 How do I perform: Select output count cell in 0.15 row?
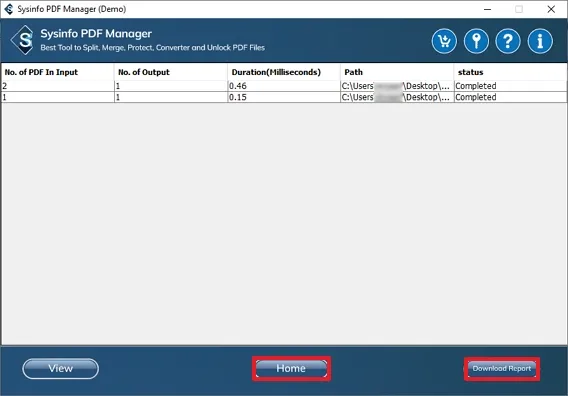[171, 97]
